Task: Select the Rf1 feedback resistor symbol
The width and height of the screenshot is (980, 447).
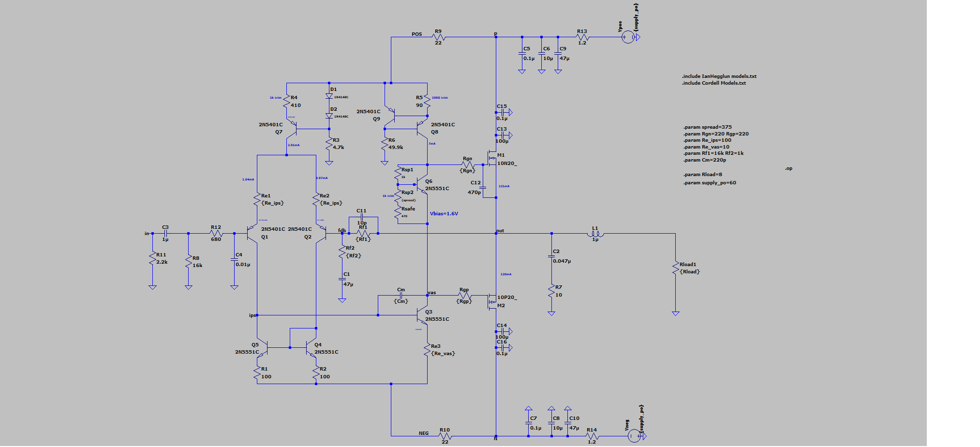Action: tap(363, 234)
